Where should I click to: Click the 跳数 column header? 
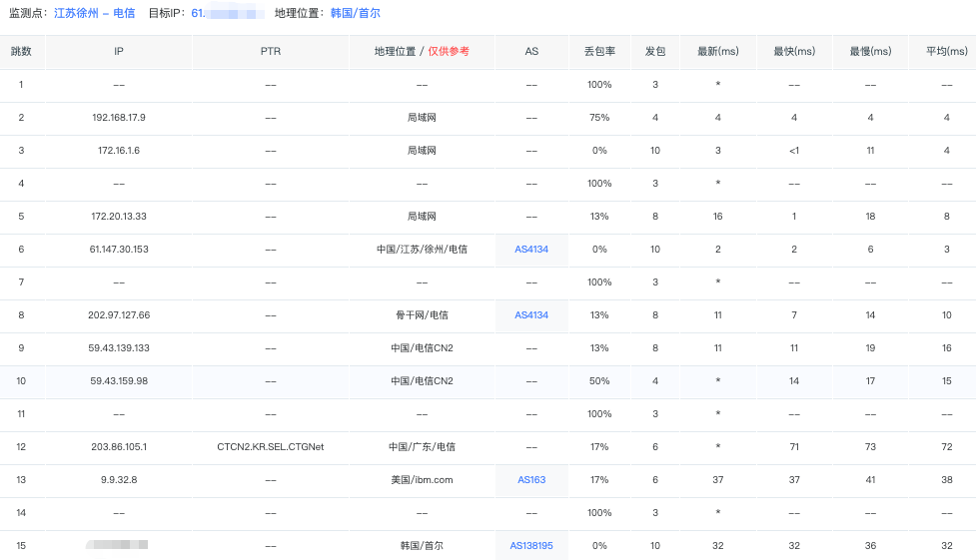[x=21, y=51]
